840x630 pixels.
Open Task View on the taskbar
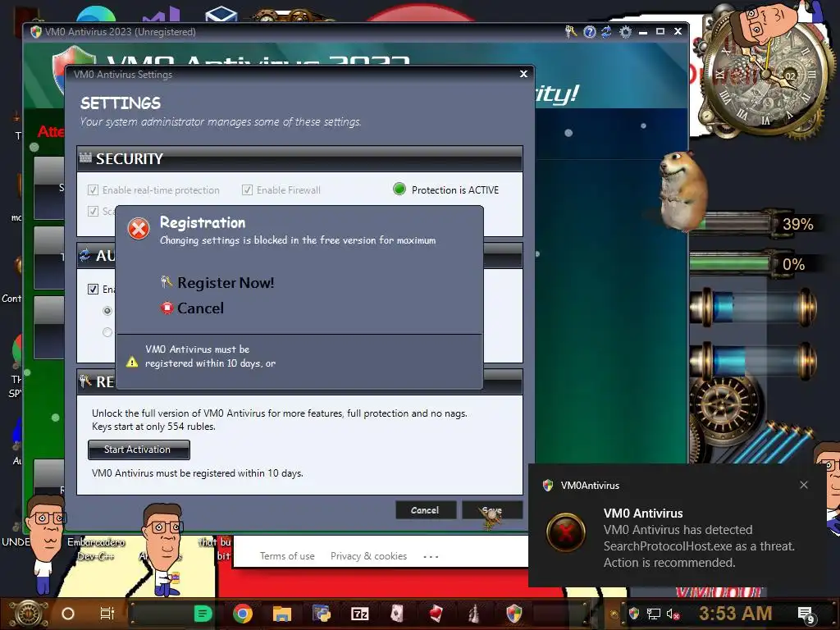click(x=107, y=614)
